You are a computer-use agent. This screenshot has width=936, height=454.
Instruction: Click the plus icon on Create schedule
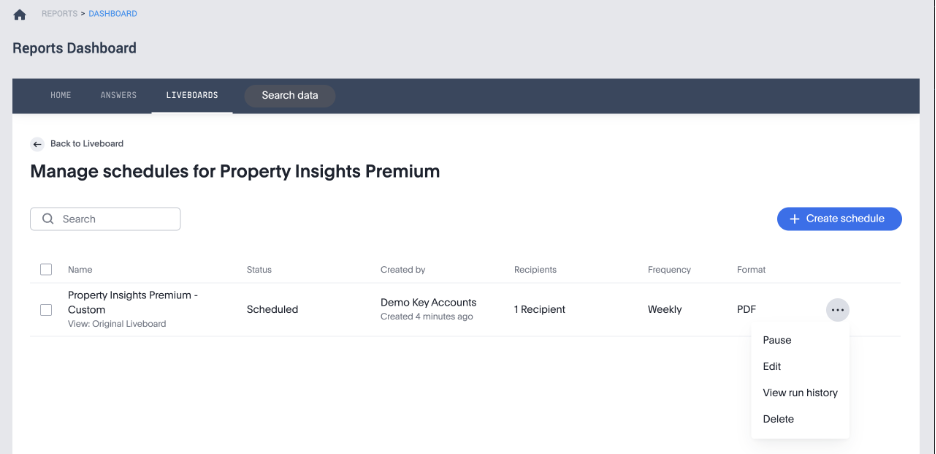coord(794,219)
